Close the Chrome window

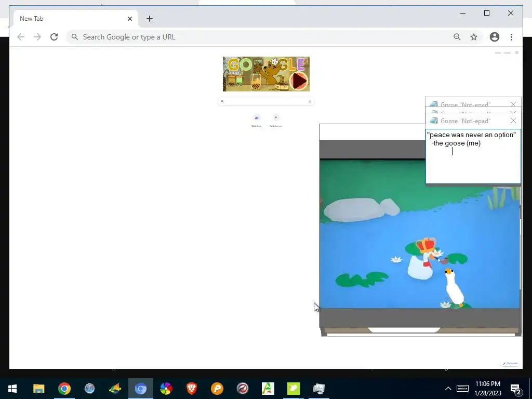[510, 13]
